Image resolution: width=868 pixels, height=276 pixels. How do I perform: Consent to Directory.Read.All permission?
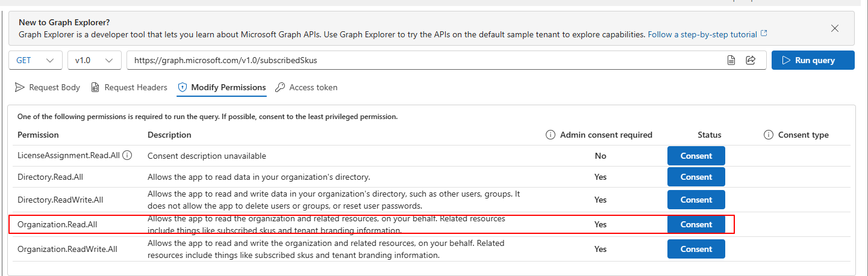(x=696, y=177)
